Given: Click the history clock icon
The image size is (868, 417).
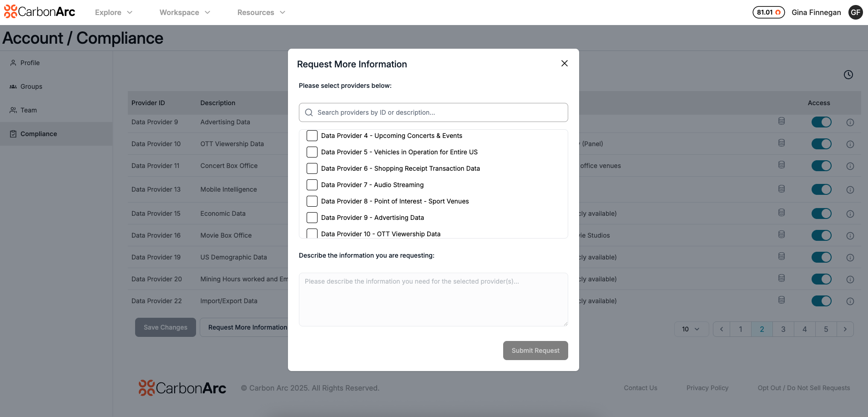Looking at the screenshot, I should coord(848,75).
